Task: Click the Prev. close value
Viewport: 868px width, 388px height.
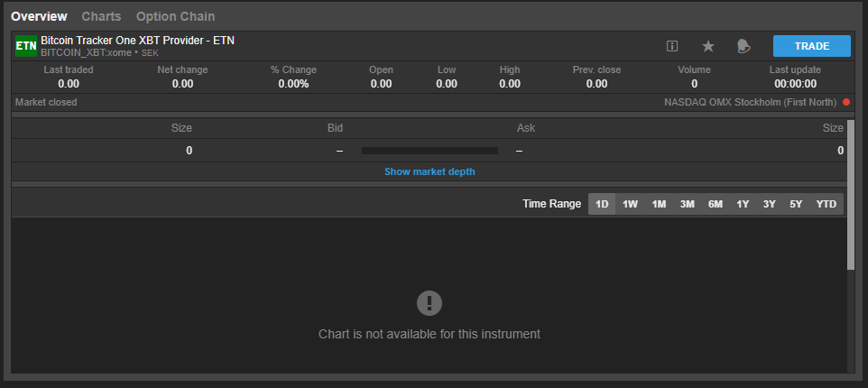Action: [596, 84]
